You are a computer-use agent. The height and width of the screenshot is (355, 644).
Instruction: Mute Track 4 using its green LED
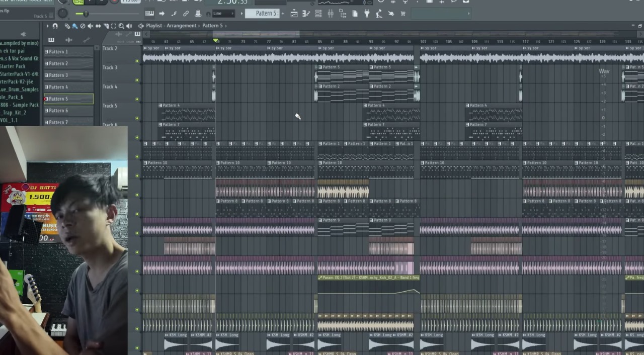point(137,99)
